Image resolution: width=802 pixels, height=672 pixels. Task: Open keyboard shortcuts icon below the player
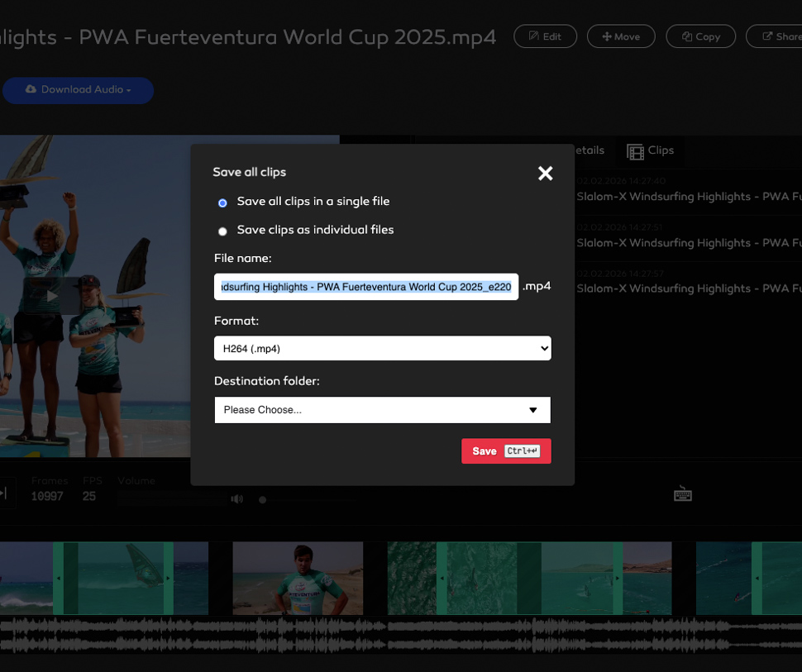tap(682, 494)
